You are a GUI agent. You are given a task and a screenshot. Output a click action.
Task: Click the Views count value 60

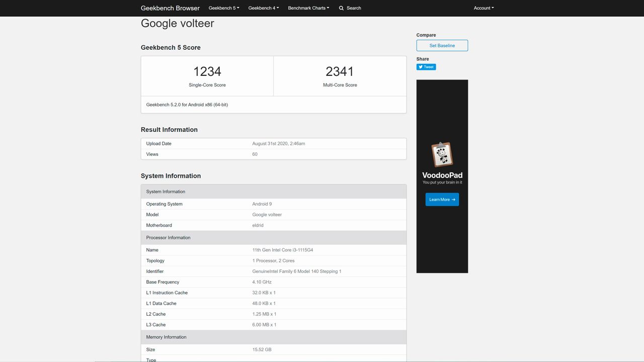pos(255,154)
